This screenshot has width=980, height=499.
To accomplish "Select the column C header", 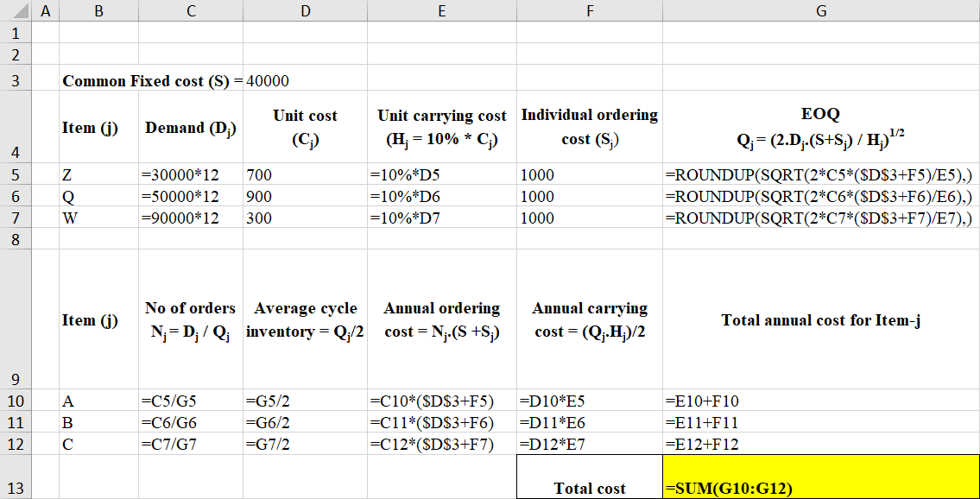I will [190, 10].
